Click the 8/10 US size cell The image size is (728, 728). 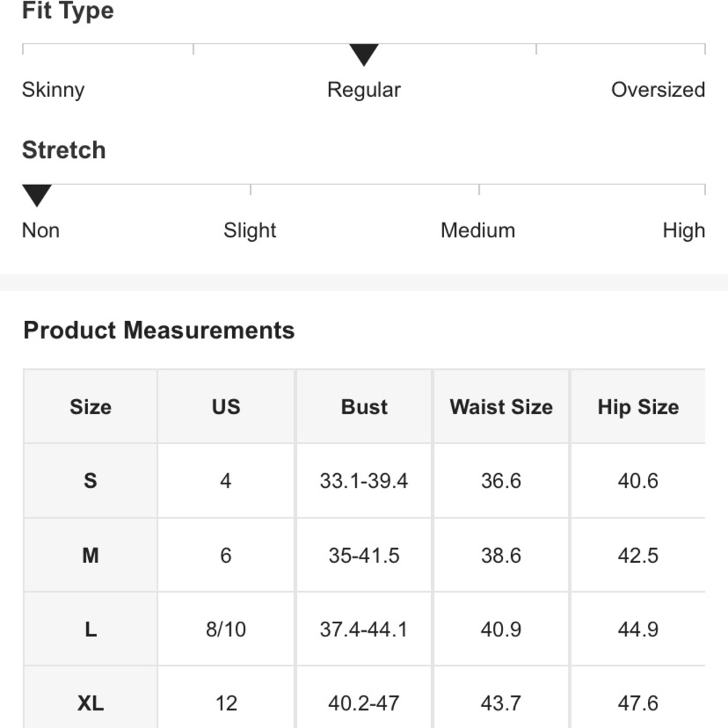(226, 629)
